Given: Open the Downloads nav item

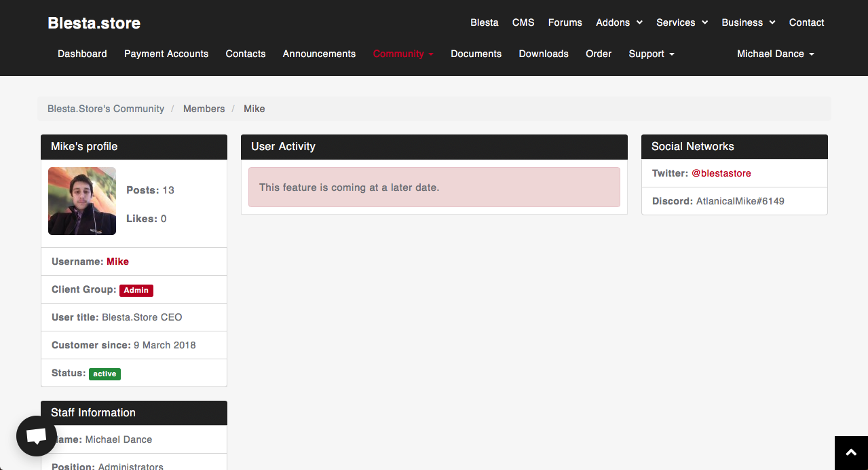Looking at the screenshot, I should [x=544, y=54].
